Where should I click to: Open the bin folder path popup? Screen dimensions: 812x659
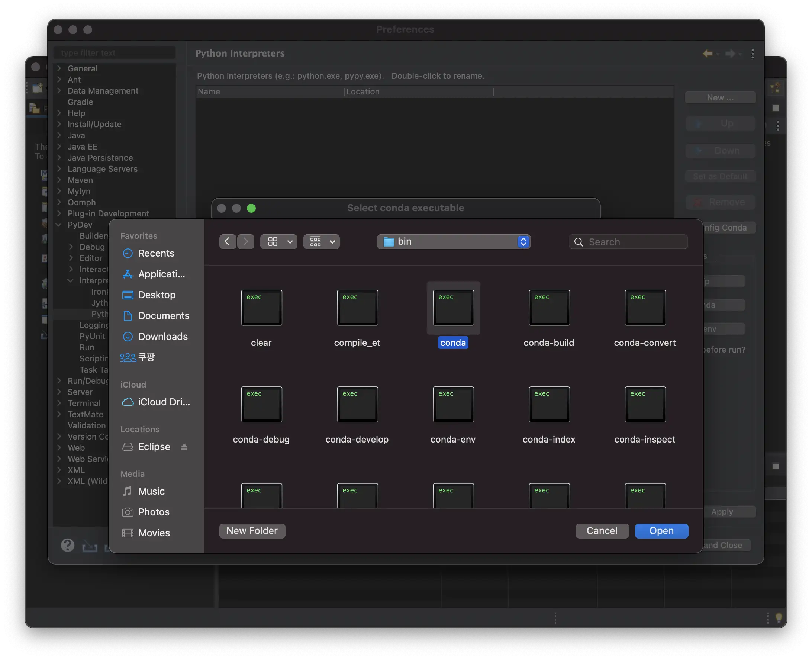pos(454,242)
